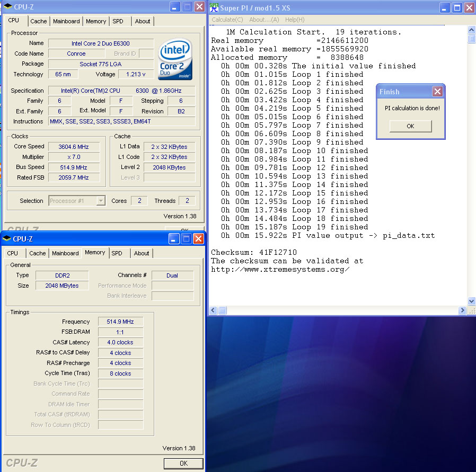The height and width of the screenshot is (472, 476).
Task: Switch to the Mainboard tab in the top CPU-Z window
Action: (x=66, y=21)
